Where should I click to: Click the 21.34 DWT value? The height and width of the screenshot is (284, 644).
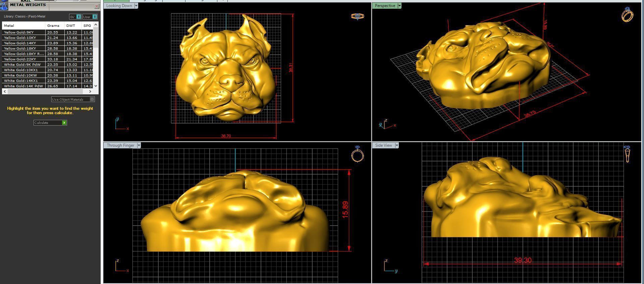pos(71,59)
